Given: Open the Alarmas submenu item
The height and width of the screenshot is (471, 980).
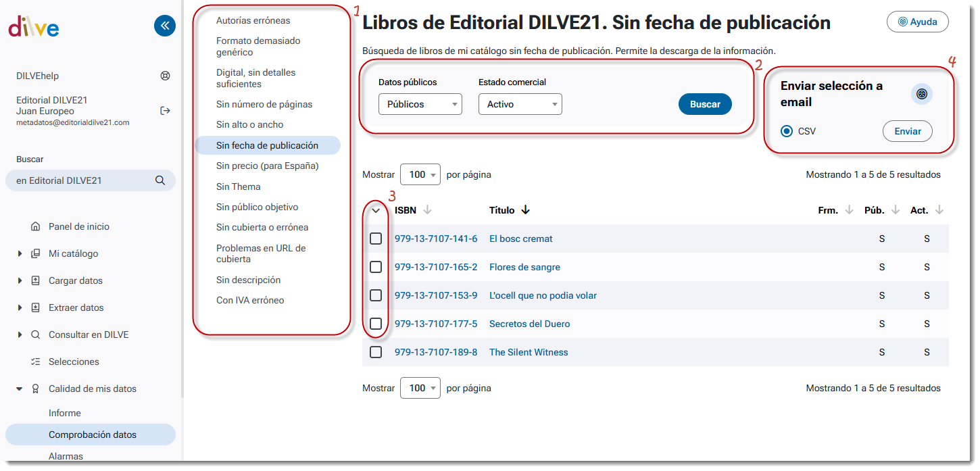Looking at the screenshot, I should [x=66, y=456].
